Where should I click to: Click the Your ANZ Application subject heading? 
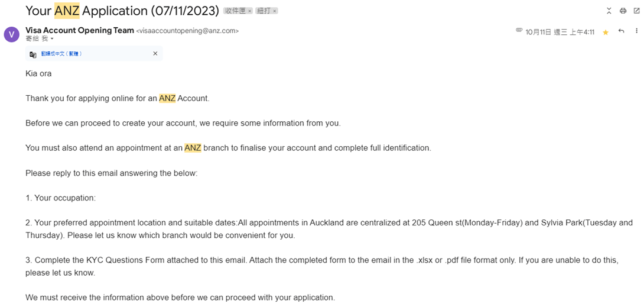(122, 11)
